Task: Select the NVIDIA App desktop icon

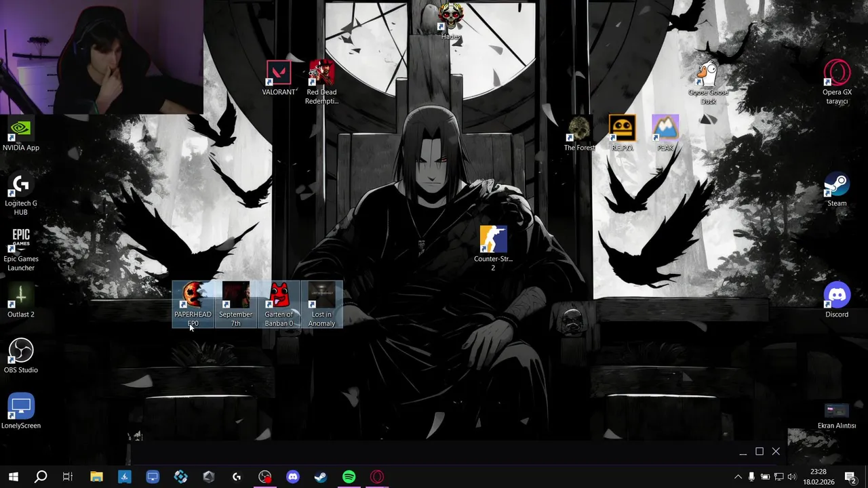Action: pos(21,134)
